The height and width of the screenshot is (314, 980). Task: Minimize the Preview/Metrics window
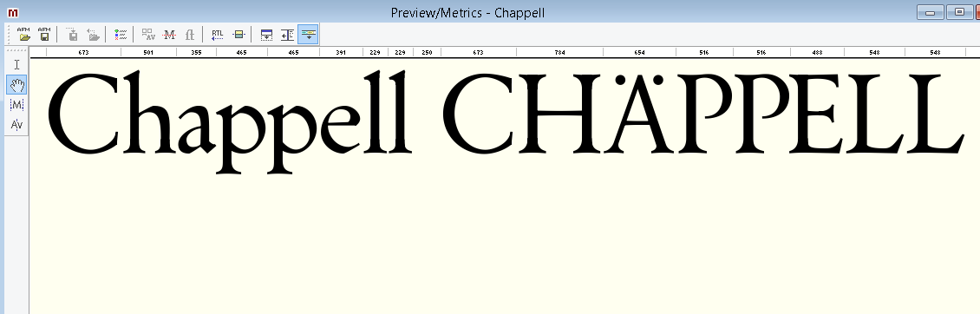(x=930, y=12)
